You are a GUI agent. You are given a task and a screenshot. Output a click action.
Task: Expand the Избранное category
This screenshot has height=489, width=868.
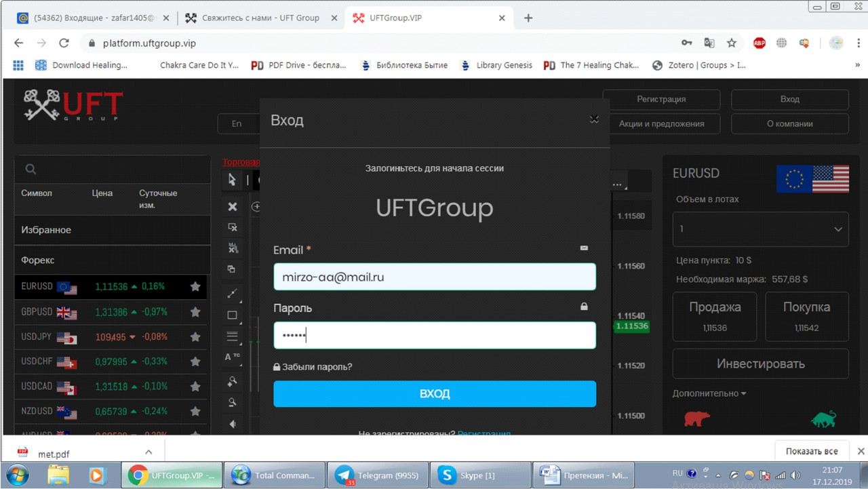pyautogui.click(x=112, y=230)
